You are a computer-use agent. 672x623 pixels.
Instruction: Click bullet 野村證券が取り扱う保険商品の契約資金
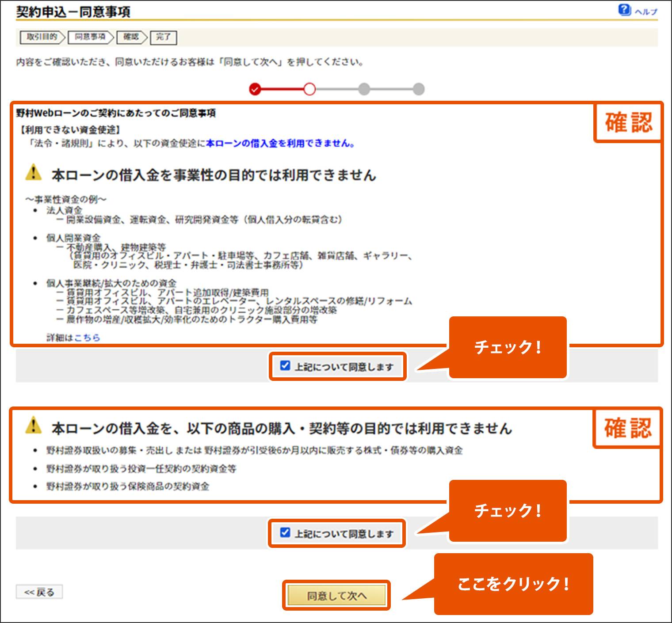(x=128, y=486)
